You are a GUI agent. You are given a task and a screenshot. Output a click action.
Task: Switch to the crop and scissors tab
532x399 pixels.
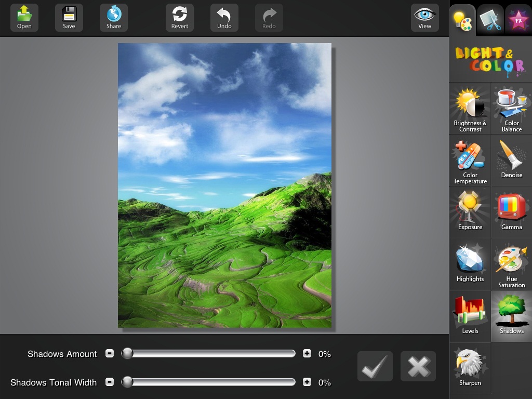point(490,20)
